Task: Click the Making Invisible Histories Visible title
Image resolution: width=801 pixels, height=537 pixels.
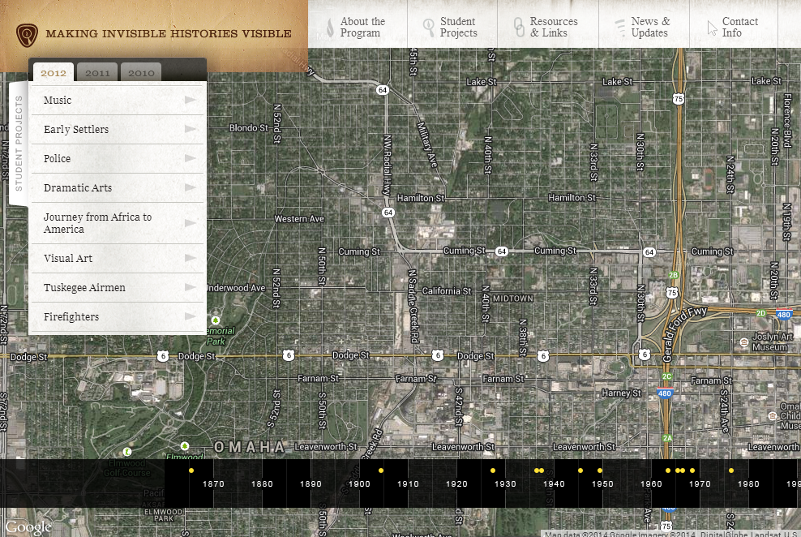Action: coord(169,34)
